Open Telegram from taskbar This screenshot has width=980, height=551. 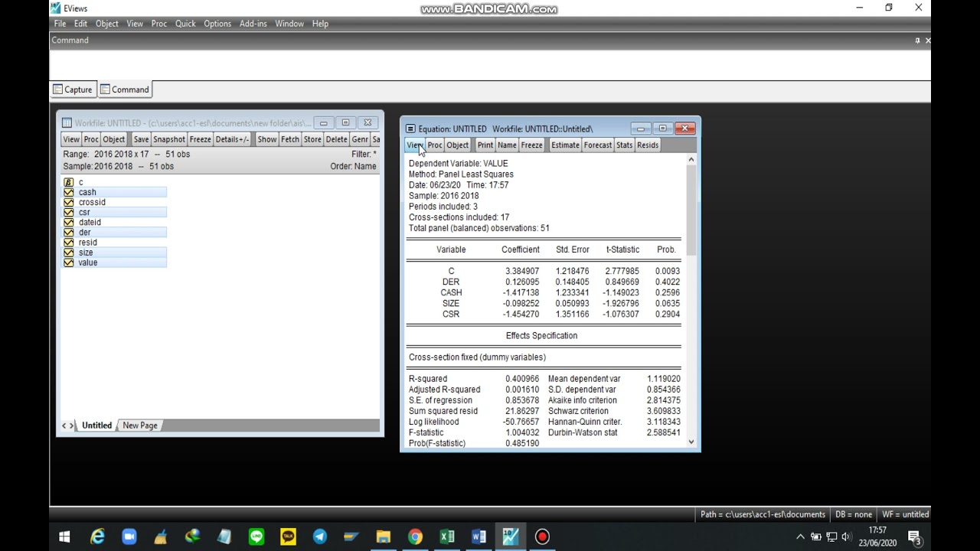319,536
